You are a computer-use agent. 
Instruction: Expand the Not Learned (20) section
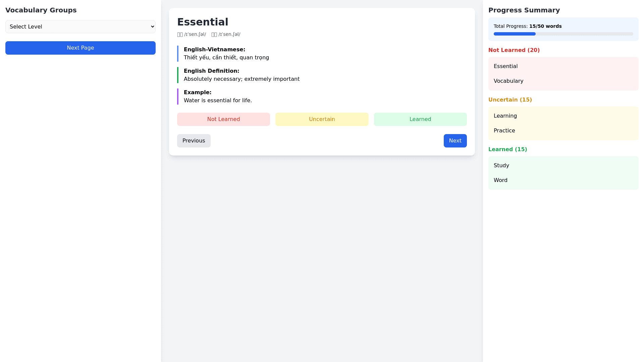pyautogui.click(x=514, y=50)
